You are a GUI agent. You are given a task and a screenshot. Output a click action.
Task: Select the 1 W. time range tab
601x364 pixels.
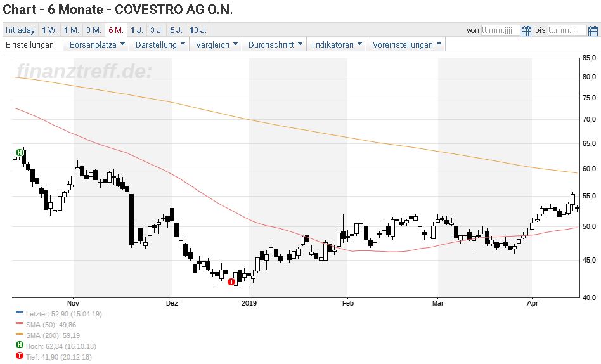[x=49, y=30]
